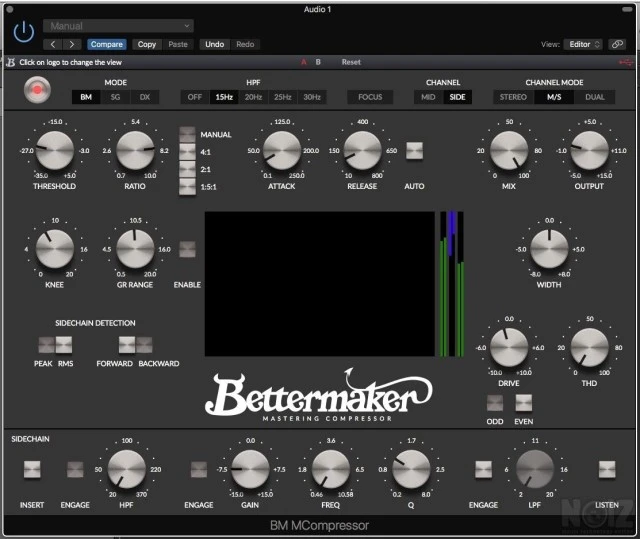Click the sidechain link icon beside Editor
Screen dimensions: 640x539
pos(617,44)
